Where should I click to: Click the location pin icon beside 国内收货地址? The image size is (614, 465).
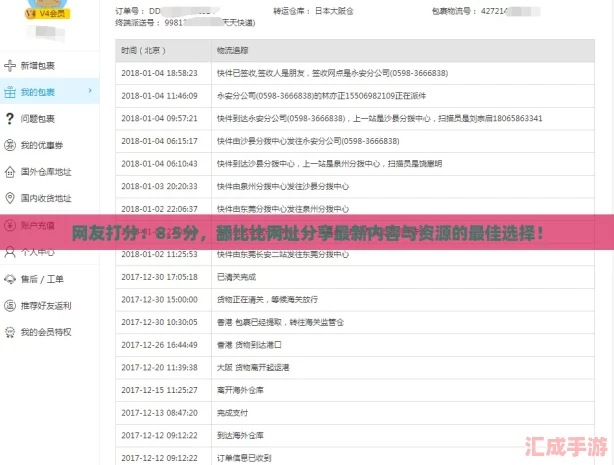click(10, 198)
